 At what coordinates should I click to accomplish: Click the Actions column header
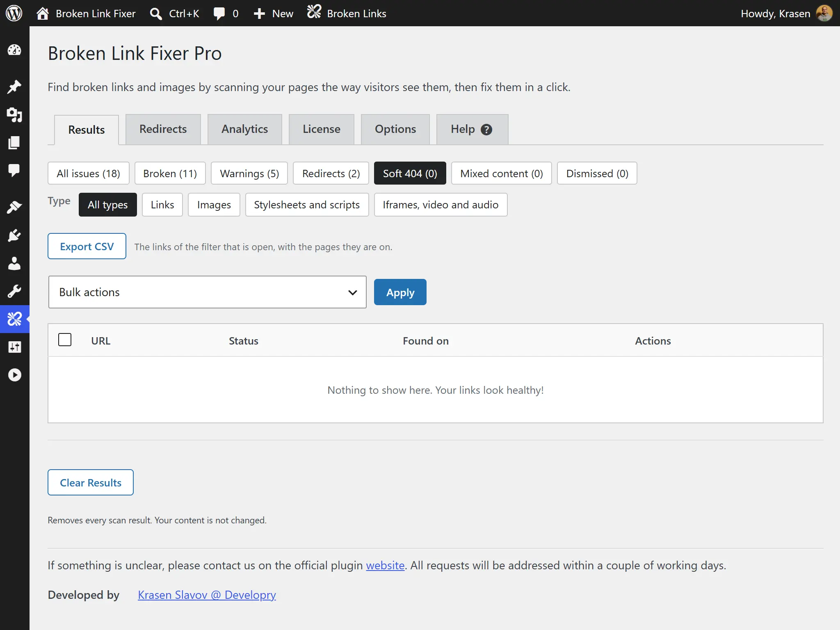coord(653,340)
